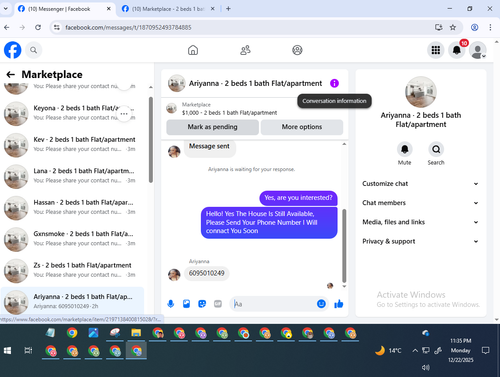This screenshot has width=500, height=377.
Task: Search in conversation via the magnifier icon
Action: coord(436,149)
